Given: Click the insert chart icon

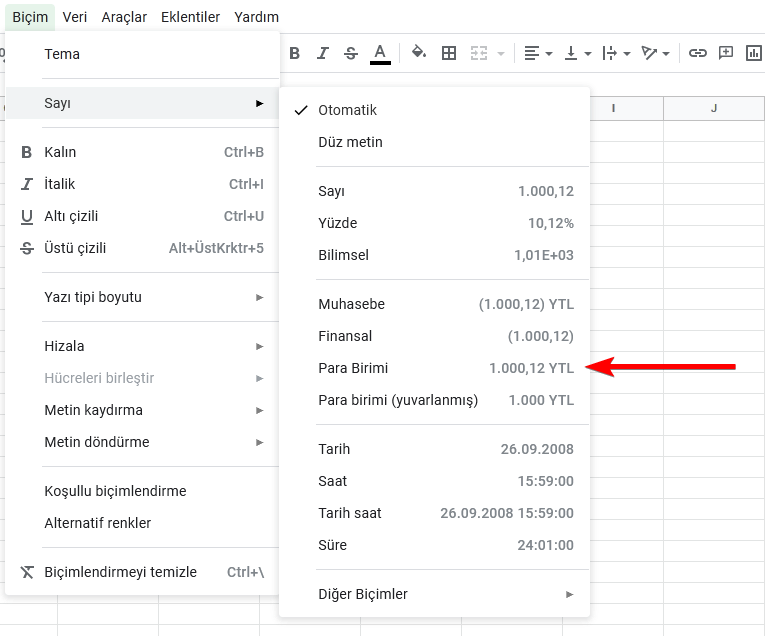Looking at the screenshot, I should point(753,53).
